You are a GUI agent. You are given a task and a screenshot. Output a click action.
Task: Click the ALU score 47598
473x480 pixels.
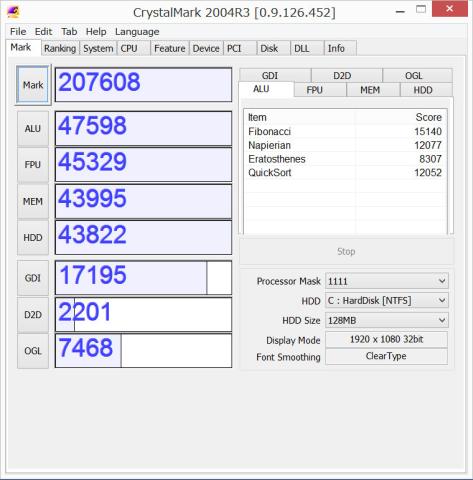coord(143,128)
